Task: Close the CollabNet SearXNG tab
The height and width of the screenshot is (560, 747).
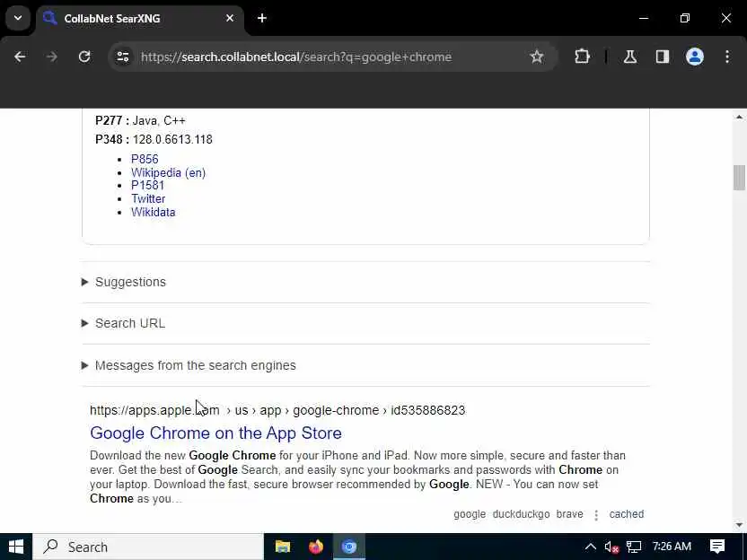Action: click(x=230, y=18)
